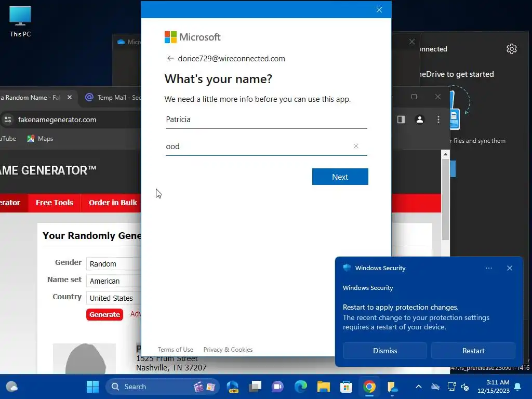Open muted volume tray icon
This screenshot has height=399, width=532.
pos(465,387)
